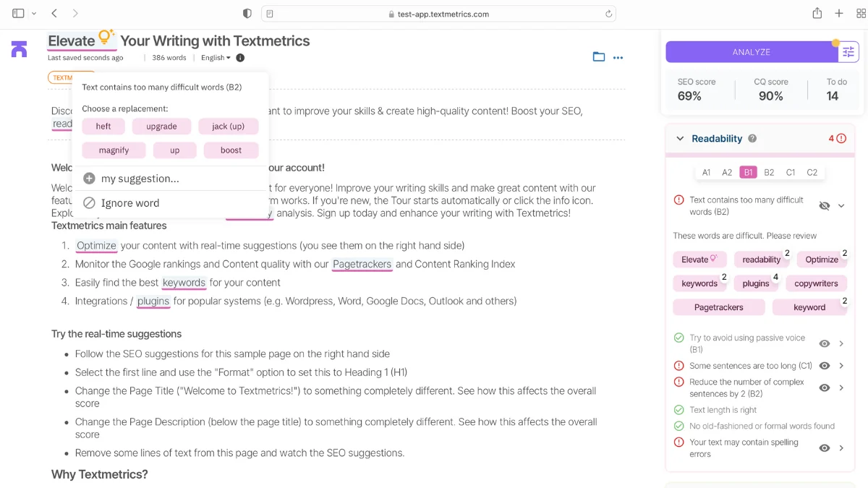Click the red warning icon beside spelling errors
This screenshot has width=868, height=488.
[678, 442]
